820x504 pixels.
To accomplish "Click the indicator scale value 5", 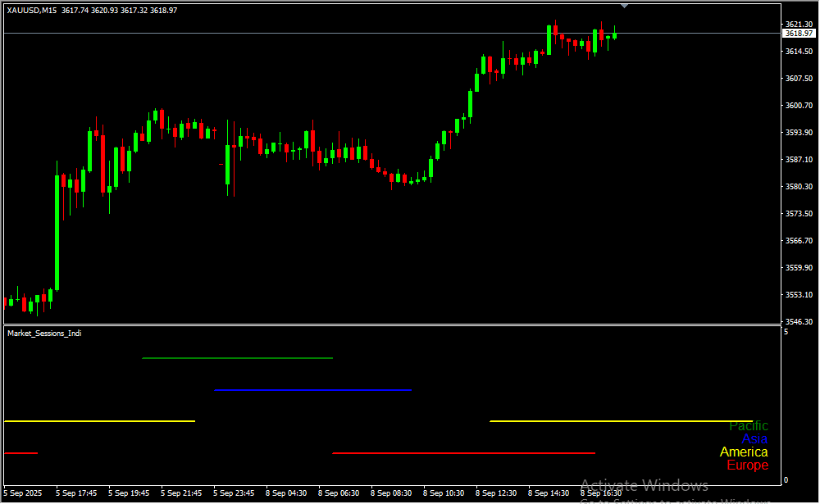I will [786, 332].
